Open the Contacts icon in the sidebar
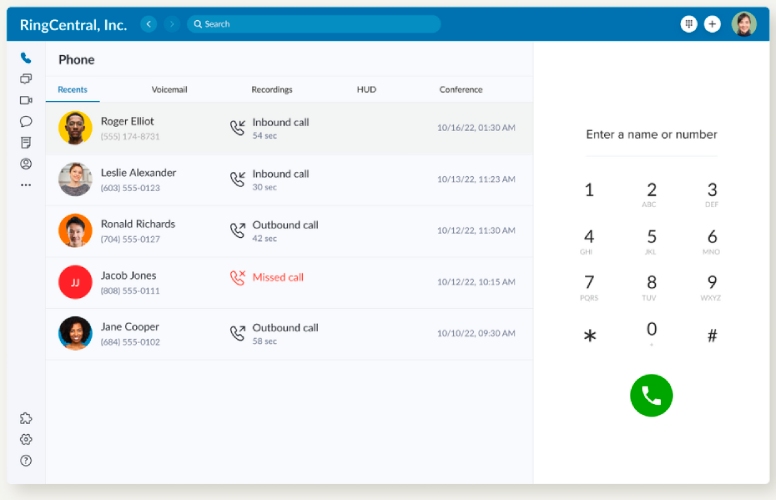This screenshot has height=500, width=776. [x=26, y=164]
